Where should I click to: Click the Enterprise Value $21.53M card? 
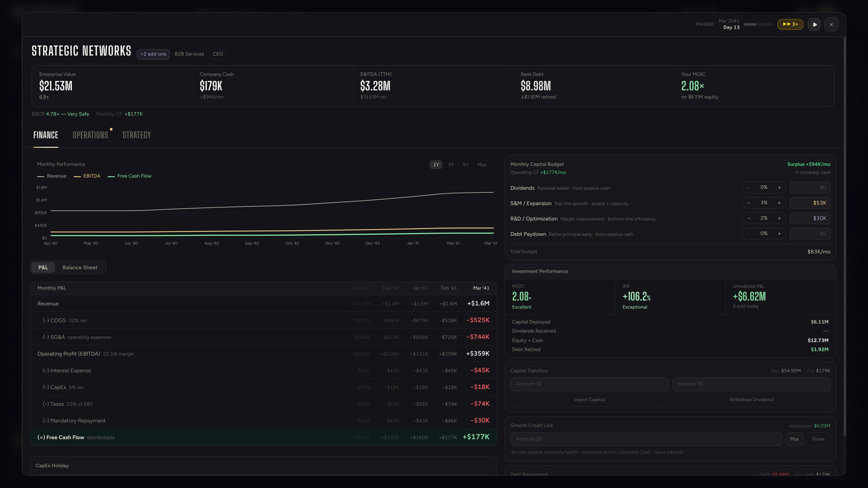coord(112,86)
